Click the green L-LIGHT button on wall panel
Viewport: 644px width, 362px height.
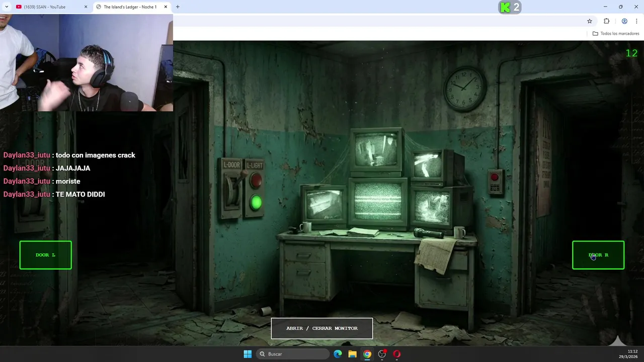coord(256,203)
